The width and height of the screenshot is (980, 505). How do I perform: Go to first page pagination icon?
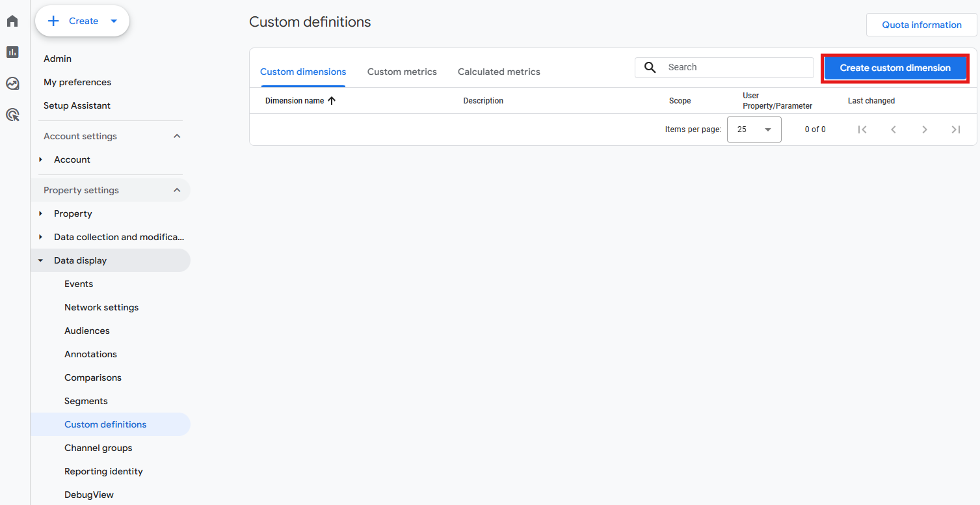(862, 130)
